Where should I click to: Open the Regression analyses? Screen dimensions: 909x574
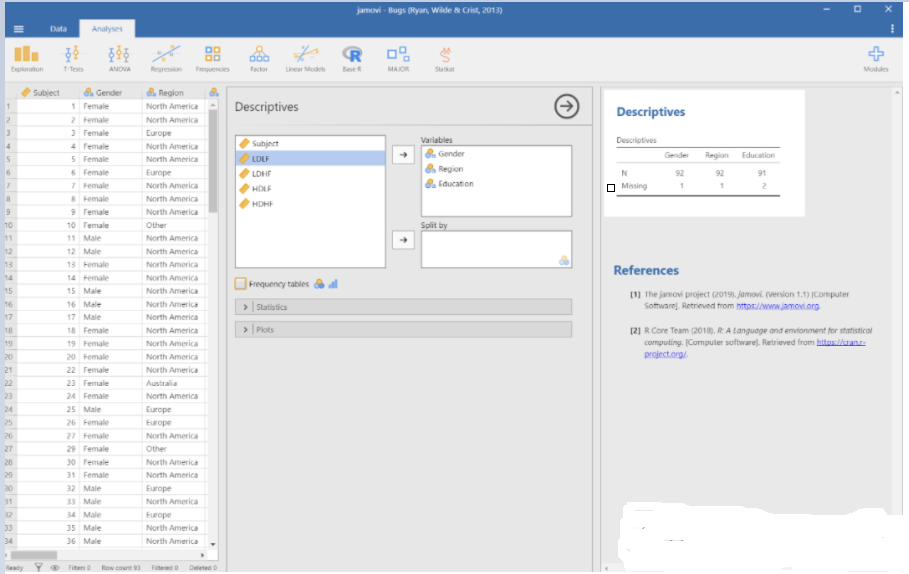[166, 58]
